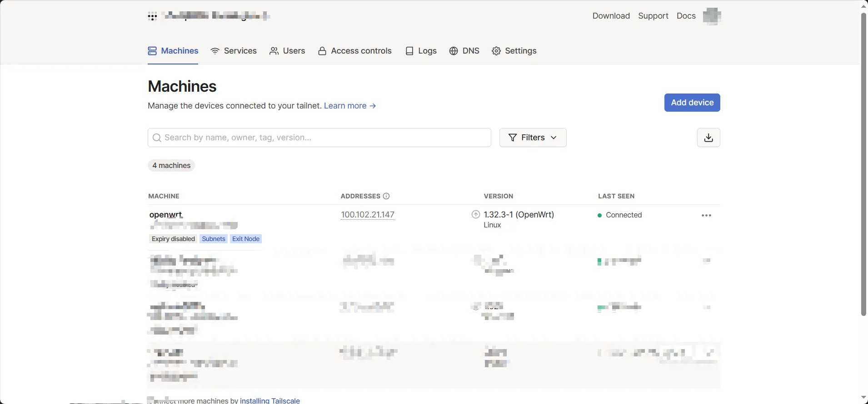Click the app grid launcher icon
The width and height of the screenshot is (868, 404).
tap(152, 17)
